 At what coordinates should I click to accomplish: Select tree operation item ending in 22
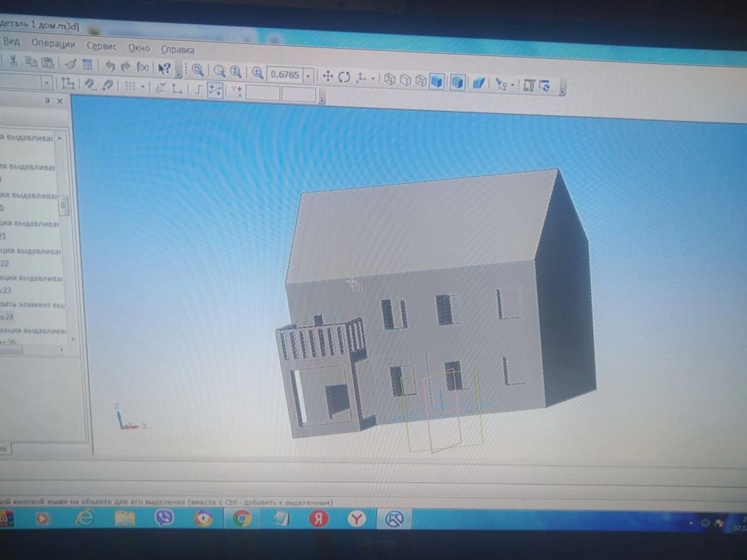pos(32,257)
